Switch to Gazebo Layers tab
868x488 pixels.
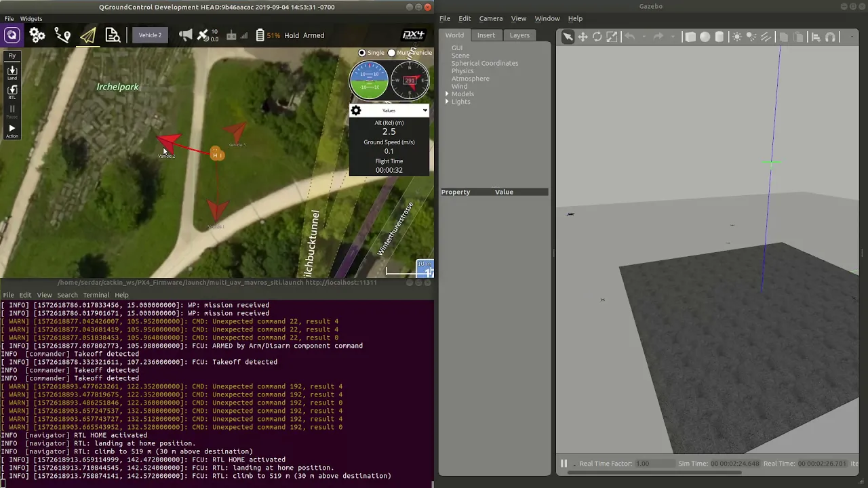pos(519,35)
